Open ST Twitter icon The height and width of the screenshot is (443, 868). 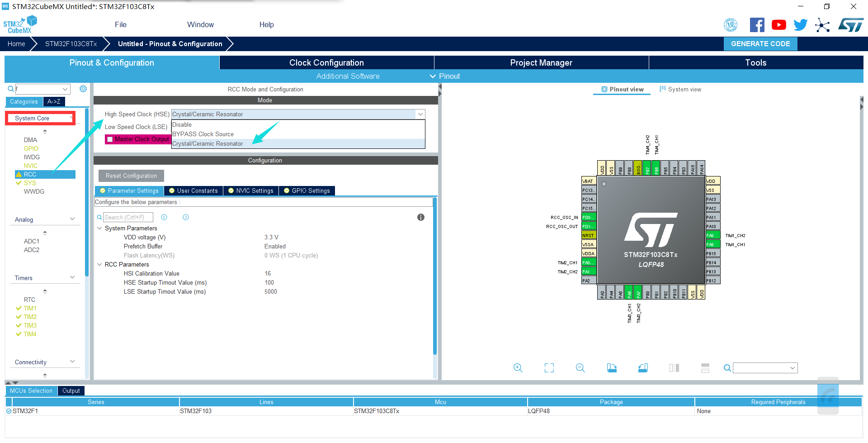(x=800, y=25)
